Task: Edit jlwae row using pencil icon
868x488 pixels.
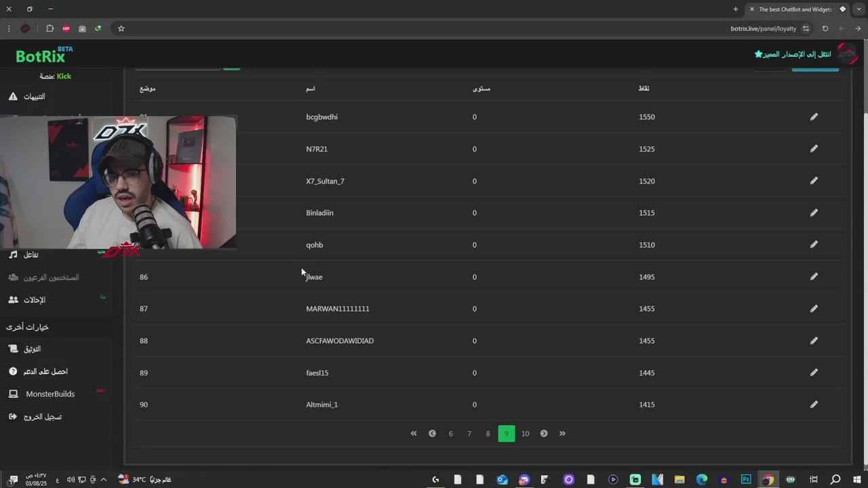Action: (x=814, y=276)
